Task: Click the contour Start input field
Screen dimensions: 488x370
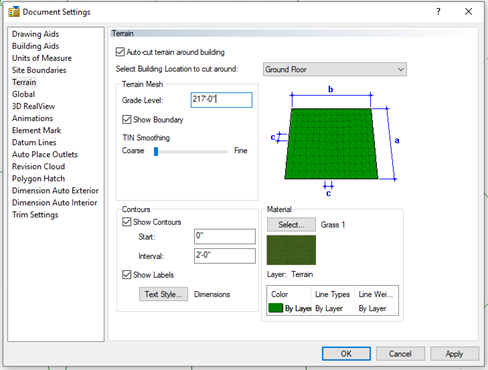Action: pyautogui.click(x=225, y=236)
